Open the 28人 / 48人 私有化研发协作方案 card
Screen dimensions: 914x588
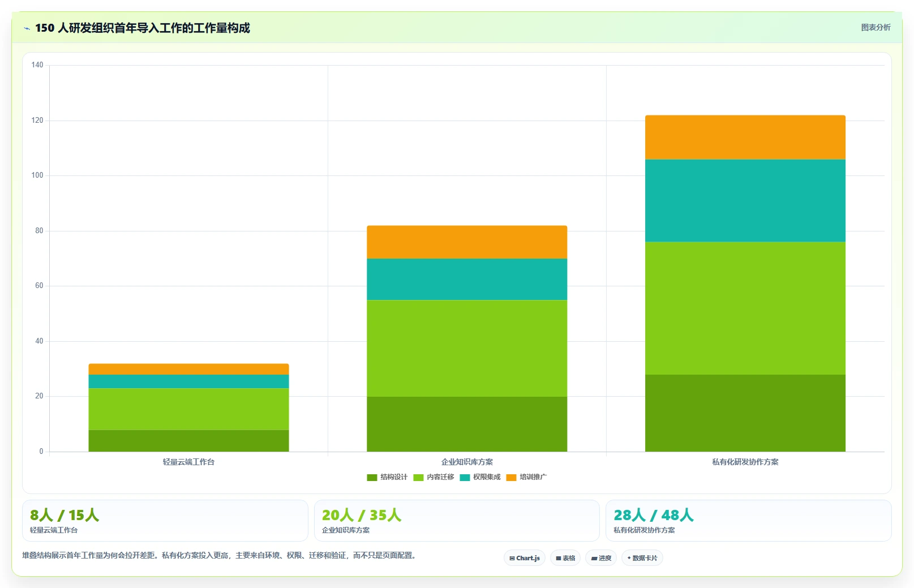[x=749, y=521]
